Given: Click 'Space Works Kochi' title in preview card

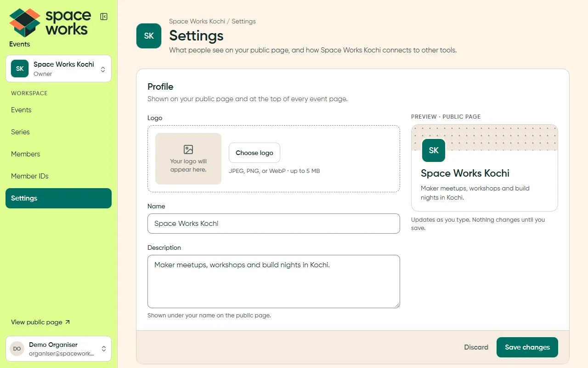Looking at the screenshot, I should coord(465,173).
